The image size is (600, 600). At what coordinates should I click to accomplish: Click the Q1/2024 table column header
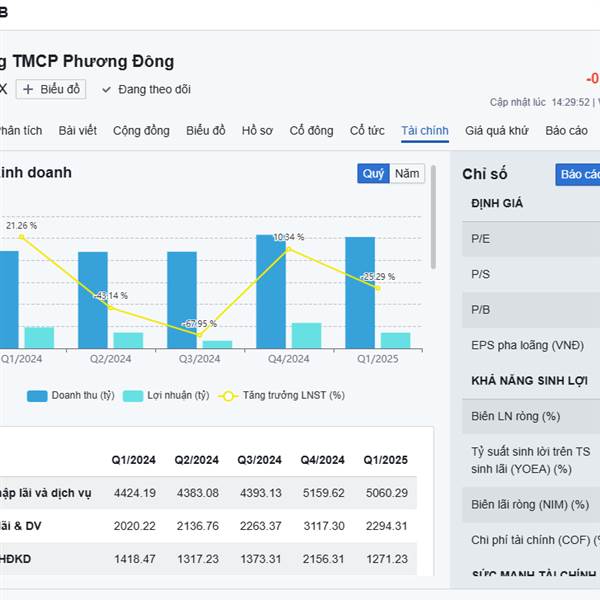click(x=134, y=460)
